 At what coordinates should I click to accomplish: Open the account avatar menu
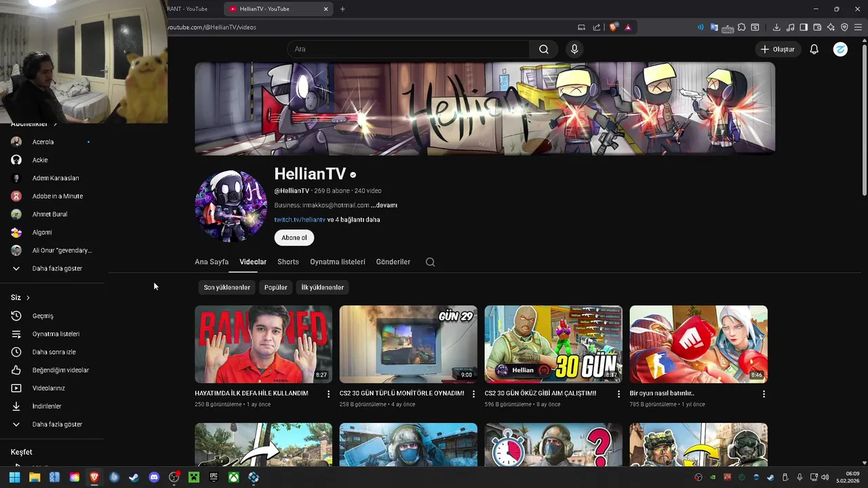[840, 49]
